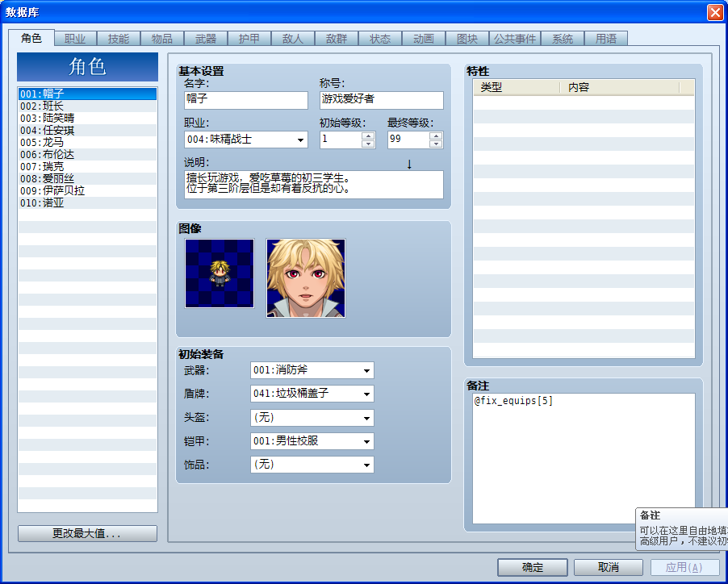Select the 敌人 tab
Image resolution: width=728 pixels, height=584 pixels.
[x=292, y=39]
